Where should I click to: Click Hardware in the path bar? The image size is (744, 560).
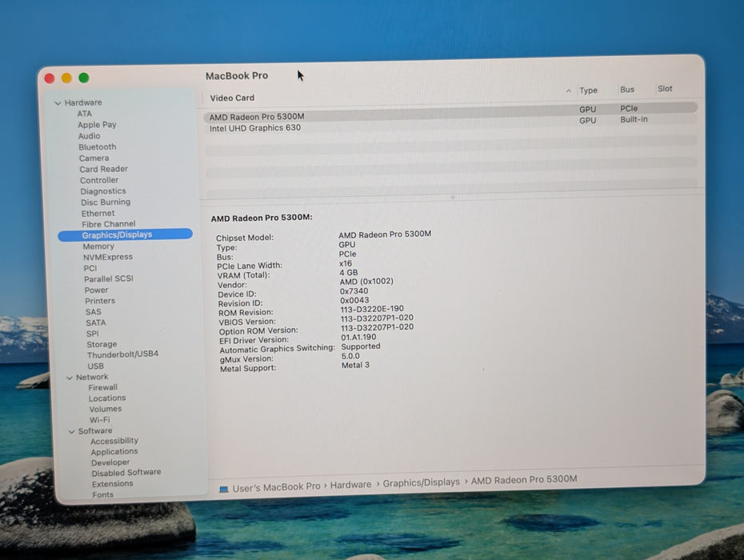click(350, 485)
